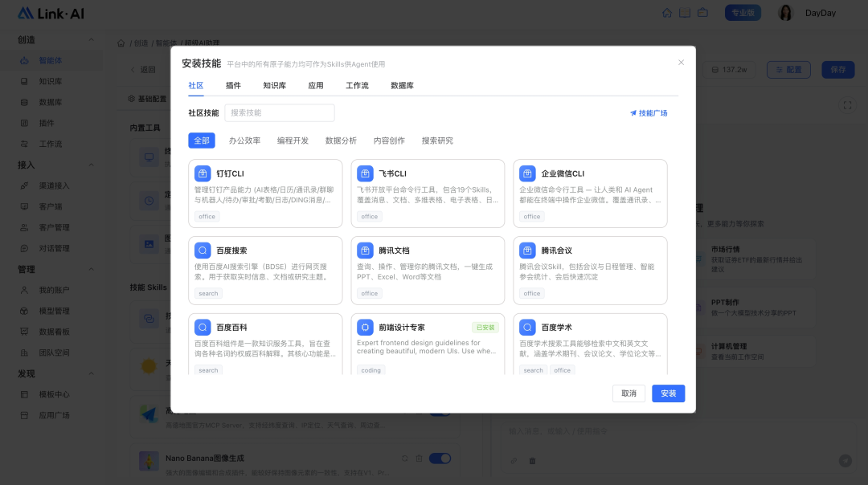Switch to the 工作流 tab
This screenshot has height=485, width=868.
[357, 86]
